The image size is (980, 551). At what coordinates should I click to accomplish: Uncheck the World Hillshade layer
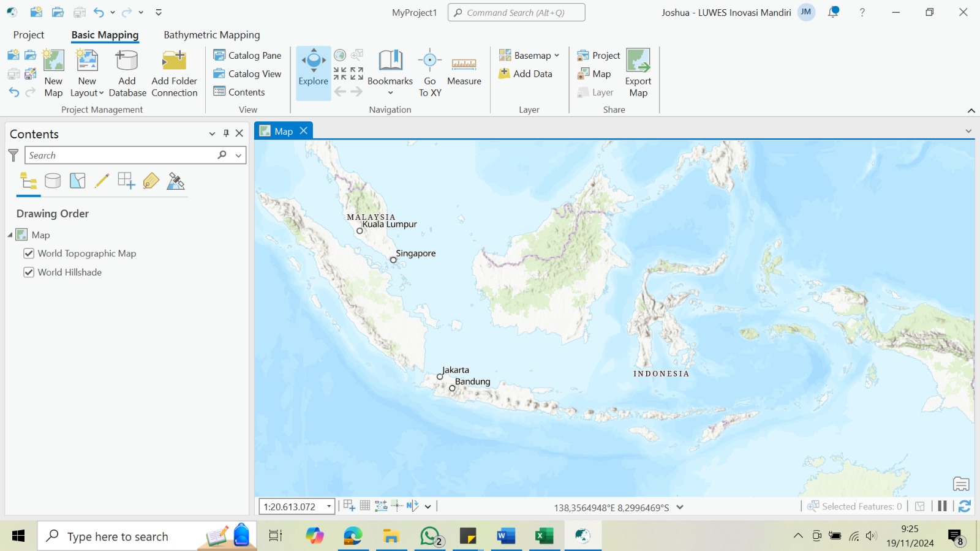[x=29, y=272]
